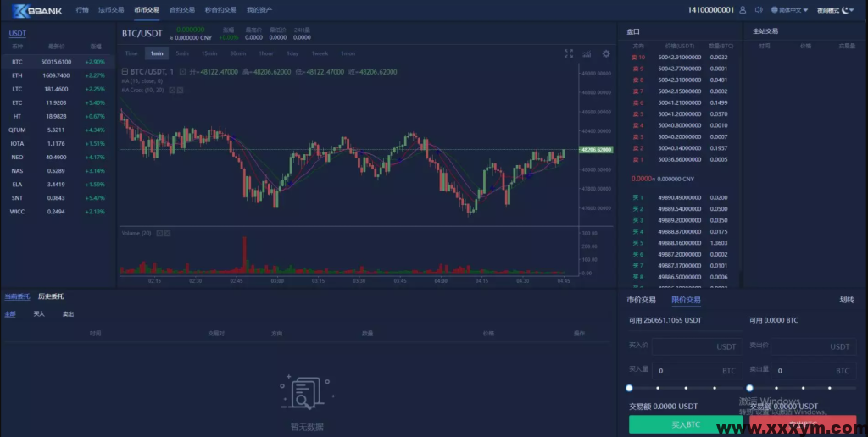Open the user account profile icon

743,10
